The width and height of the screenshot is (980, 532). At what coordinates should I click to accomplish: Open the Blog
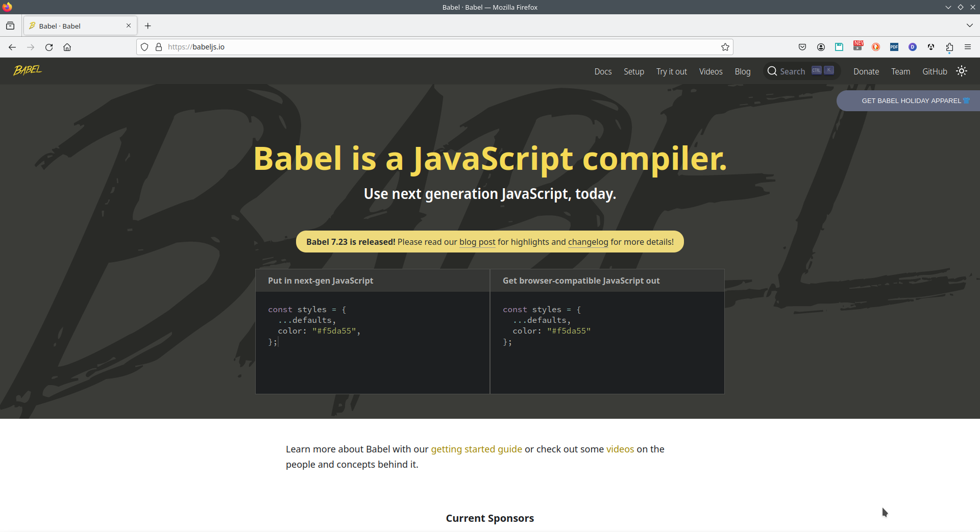coord(743,71)
